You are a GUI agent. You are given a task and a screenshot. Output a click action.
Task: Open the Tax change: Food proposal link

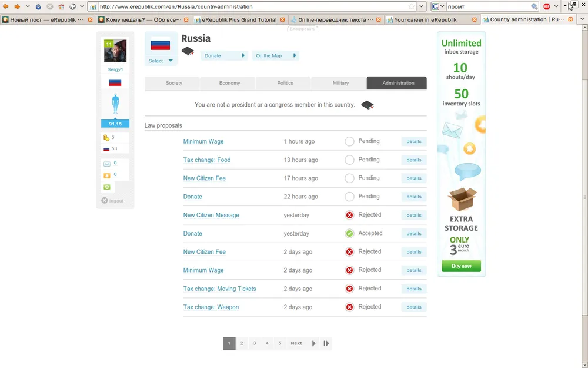coord(207,160)
